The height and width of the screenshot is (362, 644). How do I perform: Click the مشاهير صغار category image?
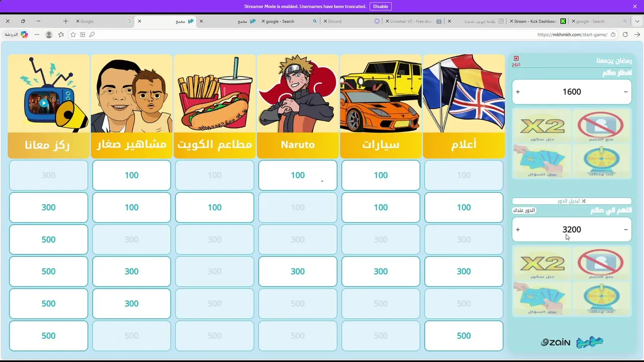click(x=131, y=94)
